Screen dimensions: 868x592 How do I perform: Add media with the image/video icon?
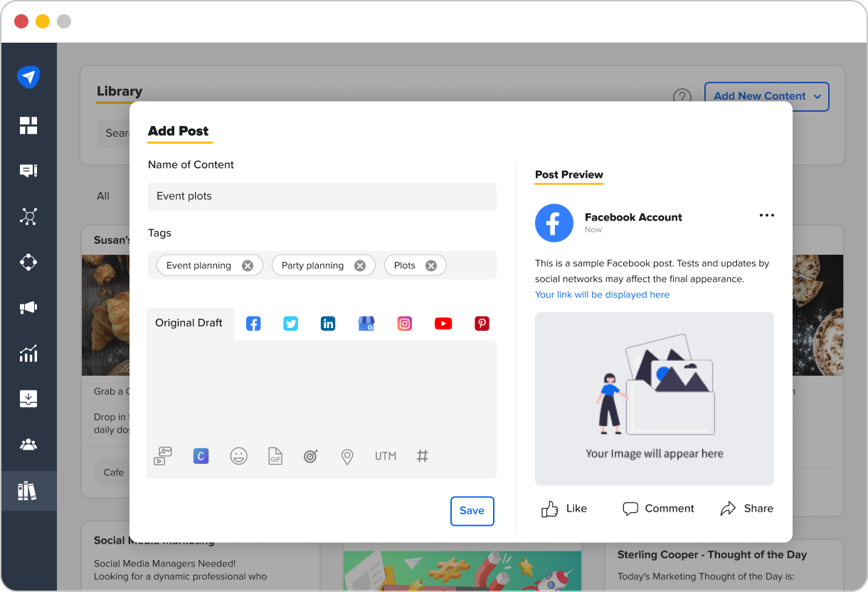click(x=164, y=456)
